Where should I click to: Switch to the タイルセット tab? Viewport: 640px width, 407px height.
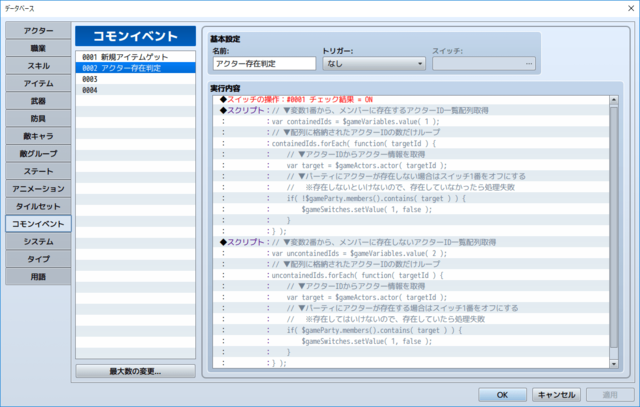coord(38,206)
